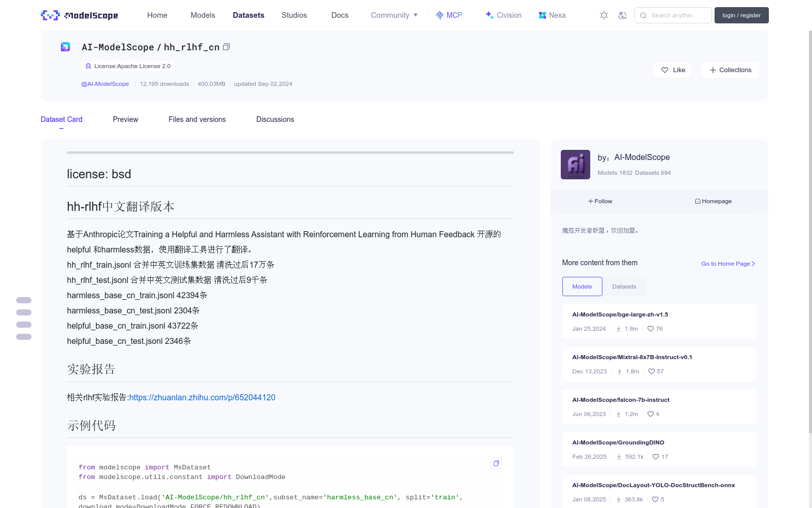The image size is (812, 508).
Task: Click the "400.03MB" size text
Action: pyautogui.click(x=212, y=84)
